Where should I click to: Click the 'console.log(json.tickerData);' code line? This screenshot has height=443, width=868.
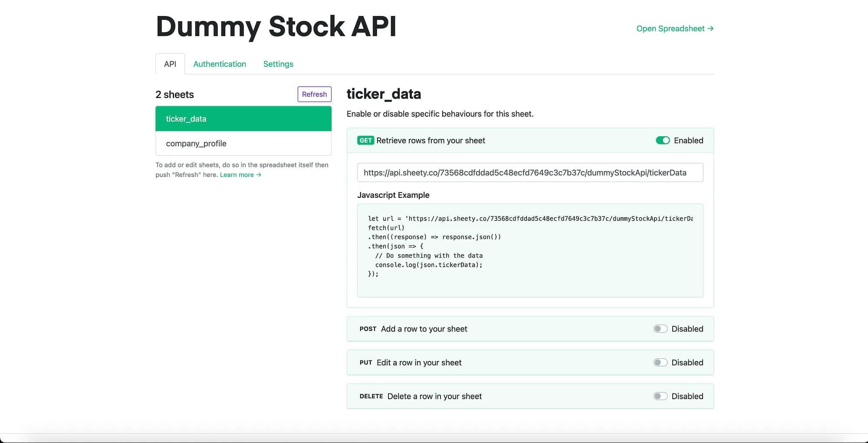[x=429, y=265]
